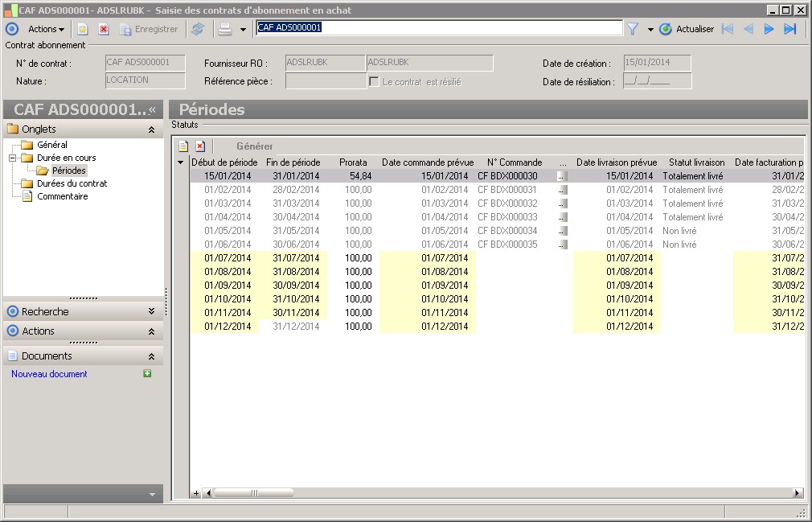Viewport: 812px width, 522px height.
Task: Select 'Général' in the Onglets tree
Action: pos(51,145)
